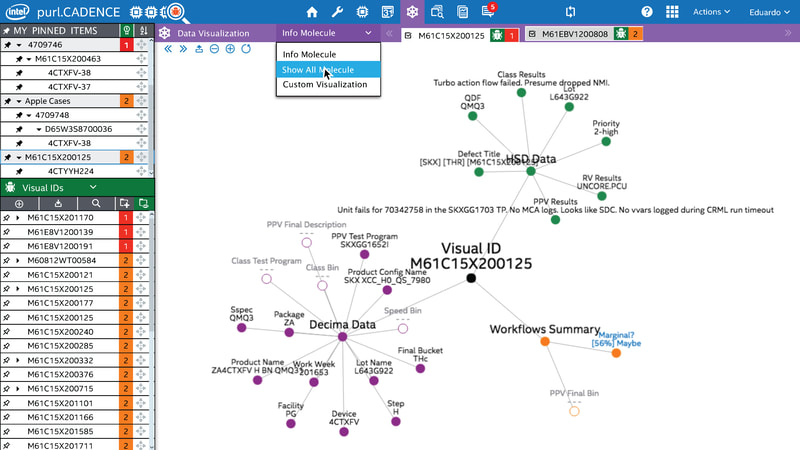
Task: Select the Decima Data node
Action: [x=342, y=337]
